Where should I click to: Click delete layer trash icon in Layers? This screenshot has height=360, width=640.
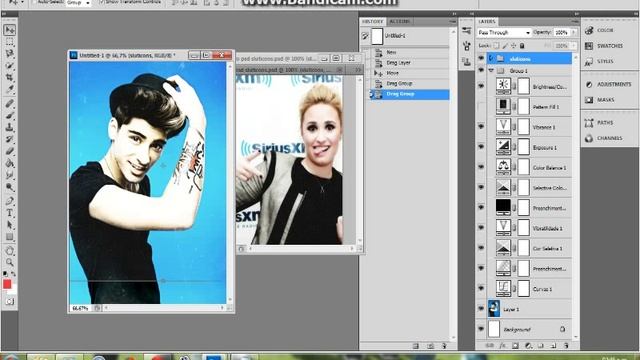[x=566, y=346]
